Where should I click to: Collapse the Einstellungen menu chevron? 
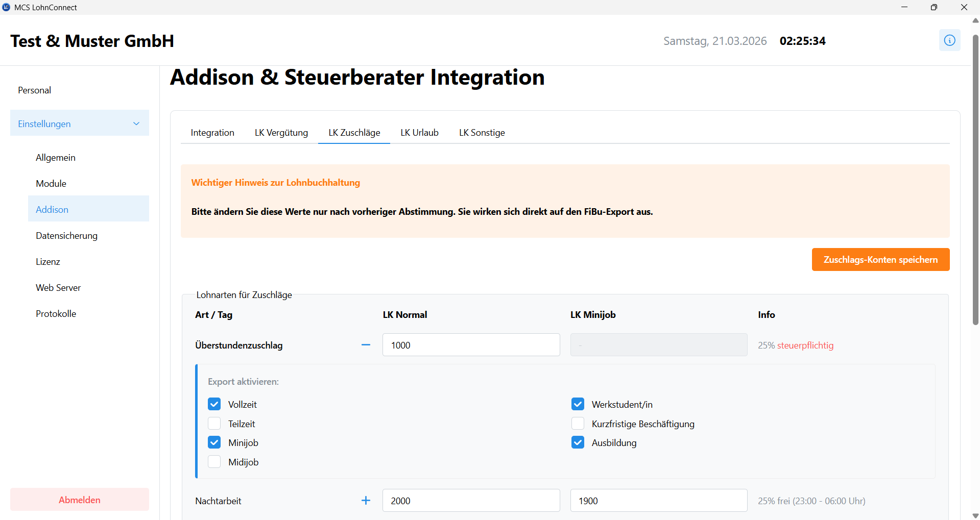point(136,123)
